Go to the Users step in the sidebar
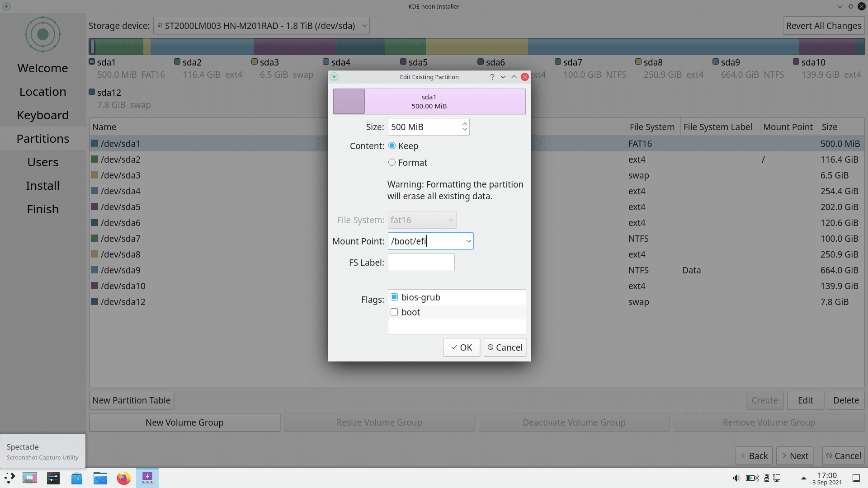Viewport: 868px width, 488px height. [x=42, y=162]
